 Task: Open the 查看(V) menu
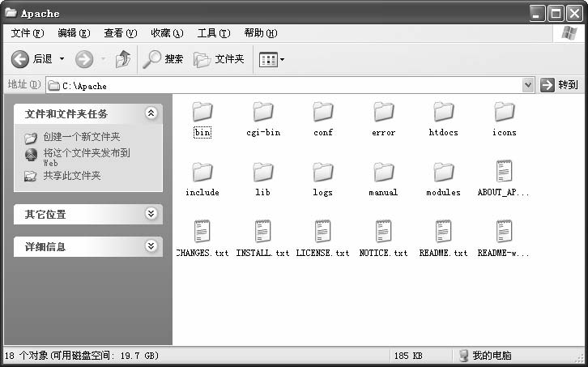click(121, 33)
